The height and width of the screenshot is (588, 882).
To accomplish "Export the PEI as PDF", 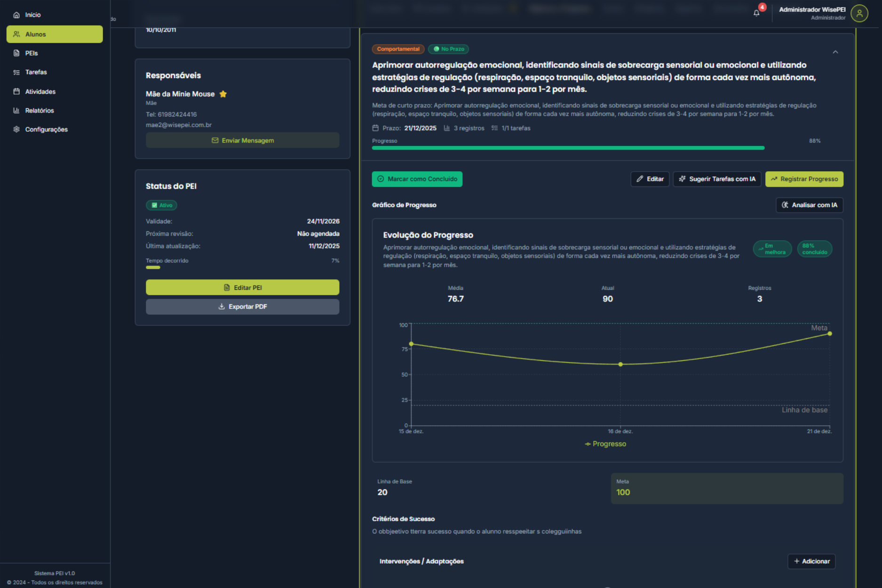I will [x=242, y=307].
